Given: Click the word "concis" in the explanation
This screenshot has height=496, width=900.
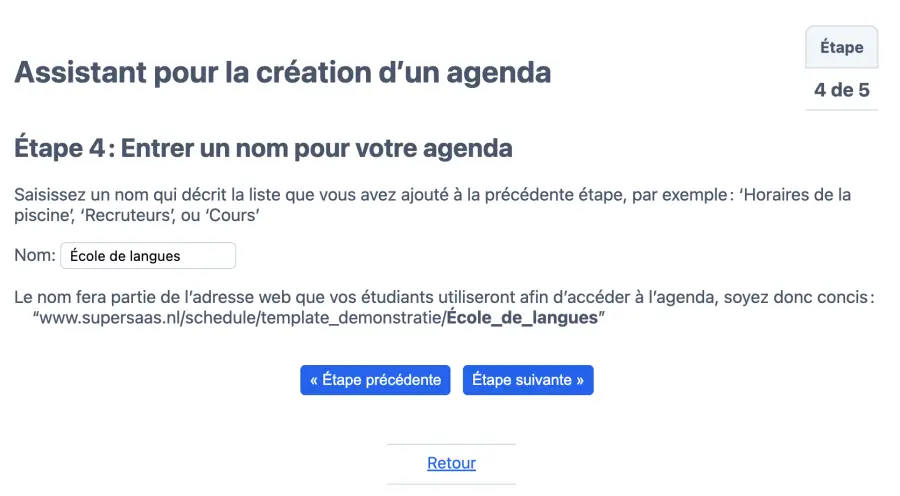Looking at the screenshot, I should pos(841,297).
